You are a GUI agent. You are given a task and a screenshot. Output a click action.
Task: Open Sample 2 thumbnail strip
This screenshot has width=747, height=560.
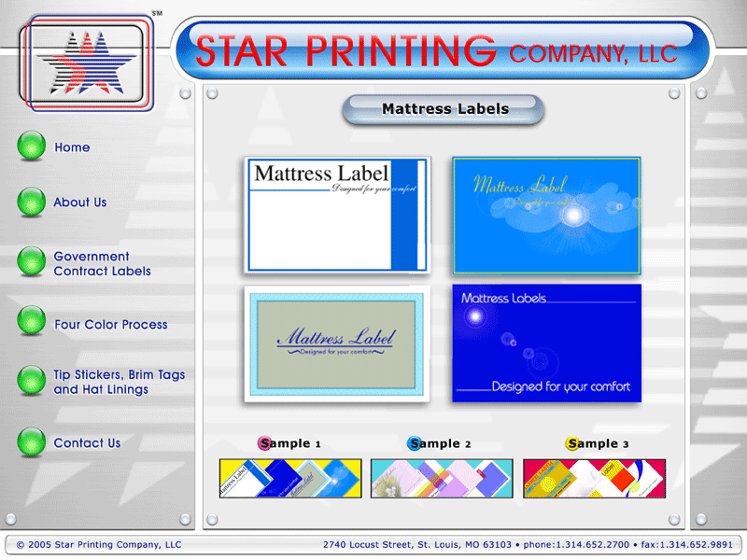[x=442, y=478]
